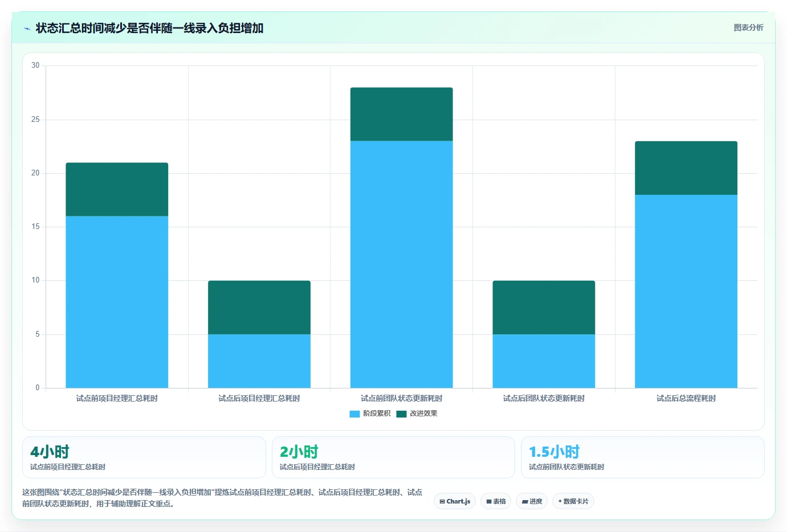Click the y-axis value 30
The image size is (787, 532).
35,66
